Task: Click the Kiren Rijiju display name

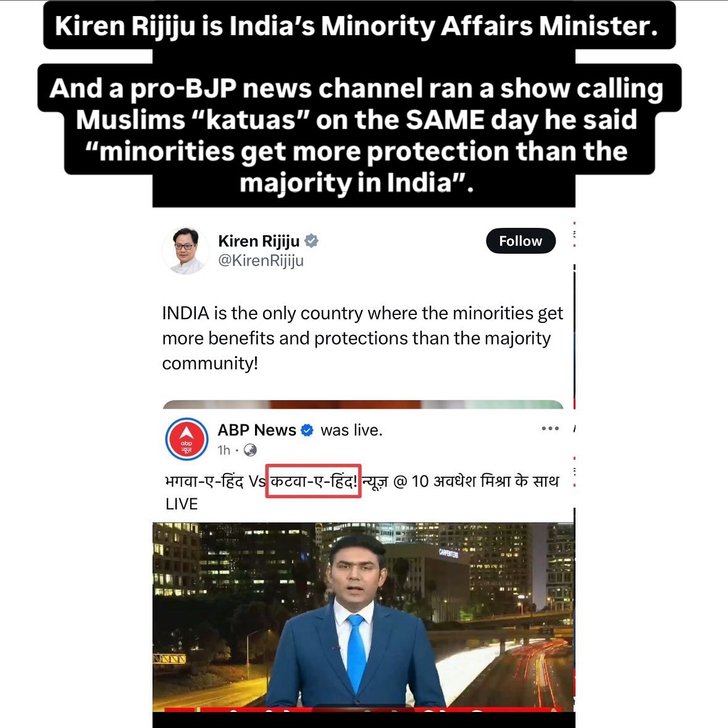Action: pos(259,241)
